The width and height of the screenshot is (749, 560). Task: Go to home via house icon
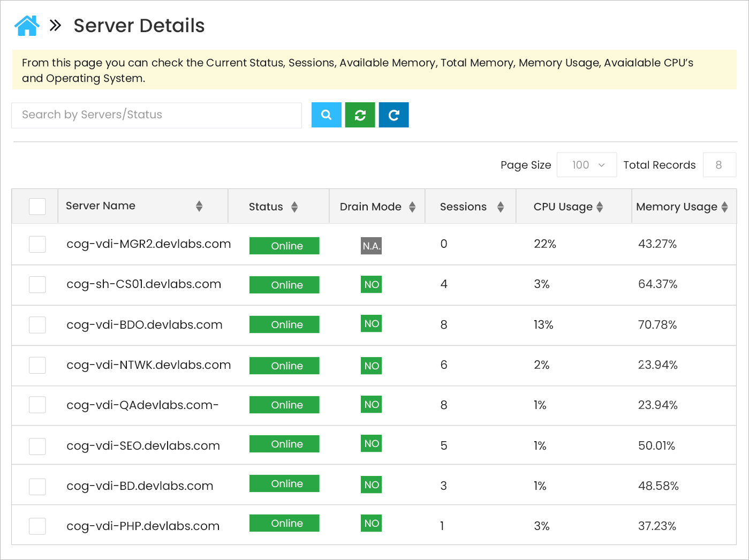[27, 26]
